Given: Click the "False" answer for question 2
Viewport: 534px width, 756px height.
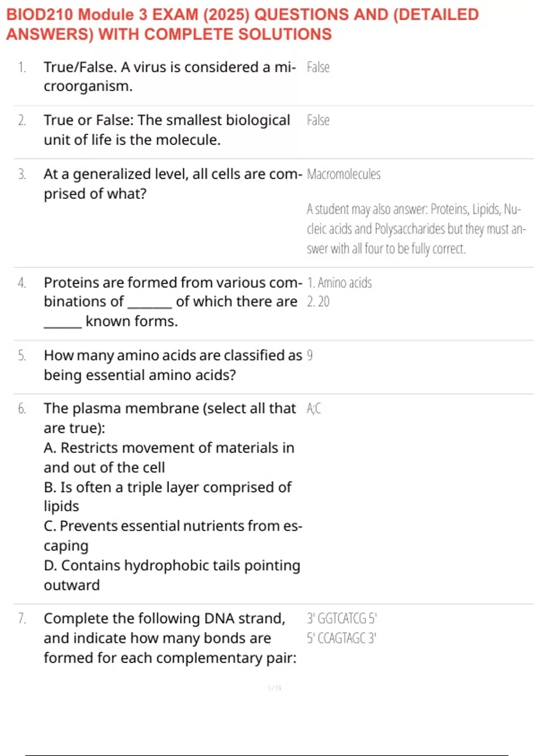Looking at the screenshot, I should (318, 120).
